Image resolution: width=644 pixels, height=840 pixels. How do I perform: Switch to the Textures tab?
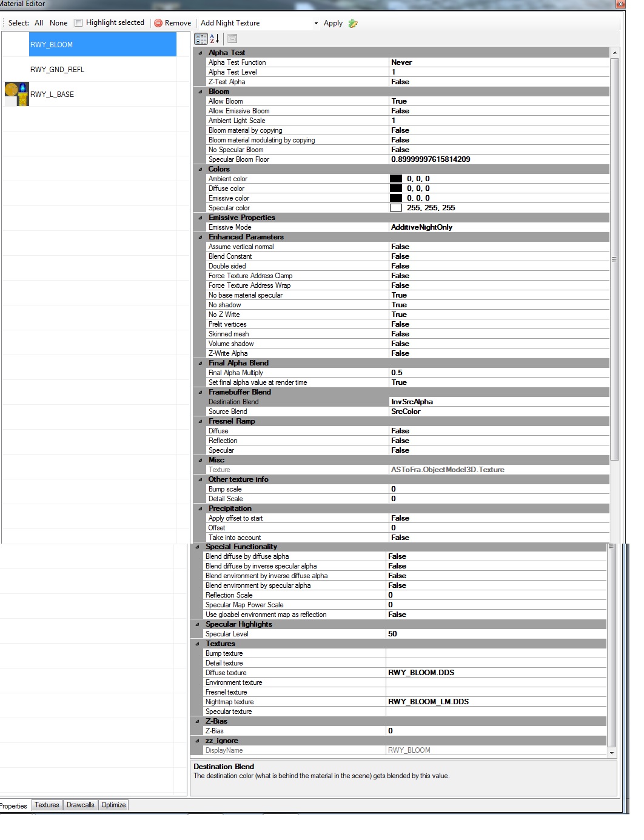pyautogui.click(x=47, y=805)
